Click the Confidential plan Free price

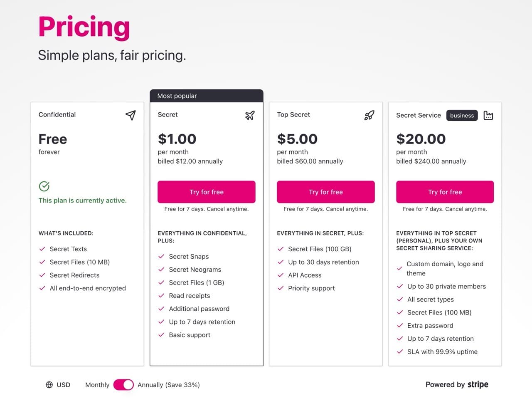click(53, 139)
